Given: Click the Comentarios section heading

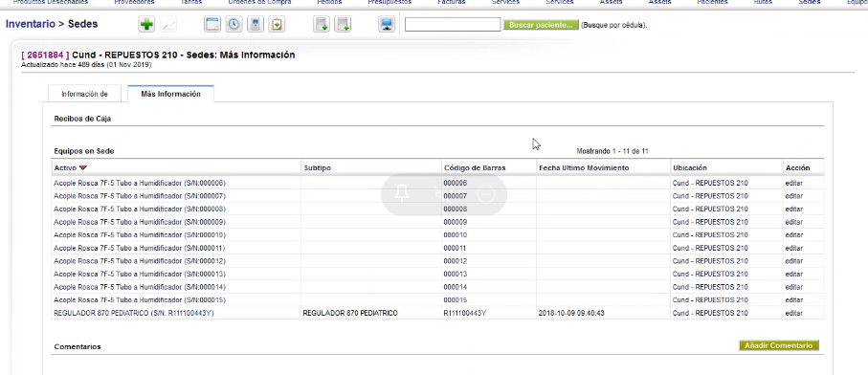Looking at the screenshot, I should pyautogui.click(x=78, y=347).
